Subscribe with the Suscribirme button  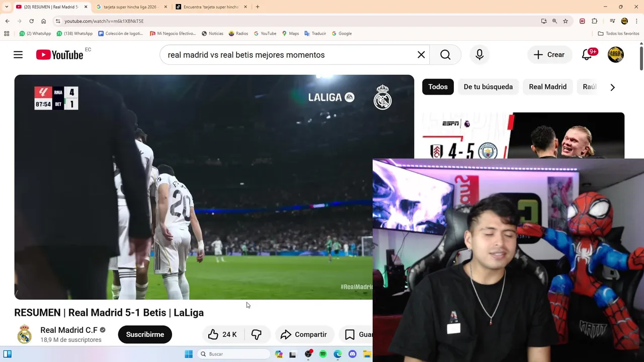145,334
